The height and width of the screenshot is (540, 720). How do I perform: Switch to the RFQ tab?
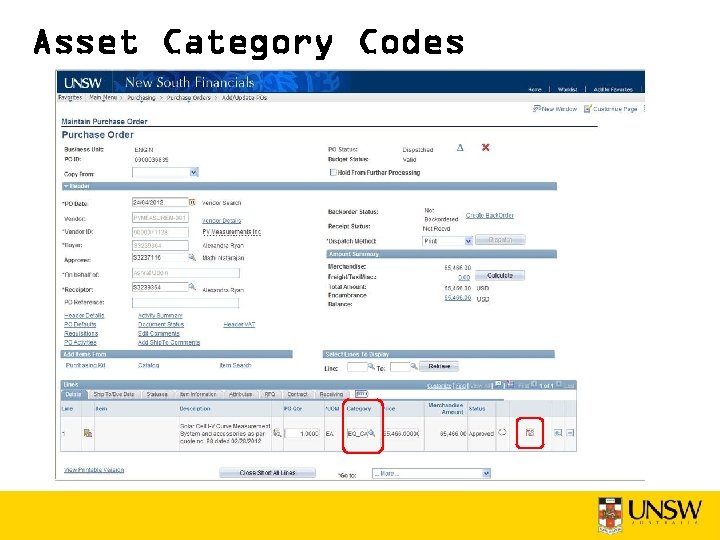pos(270,394)
